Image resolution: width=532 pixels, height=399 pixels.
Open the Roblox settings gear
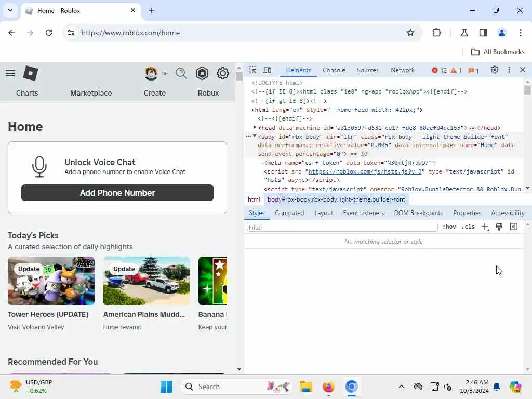[222, 73]
